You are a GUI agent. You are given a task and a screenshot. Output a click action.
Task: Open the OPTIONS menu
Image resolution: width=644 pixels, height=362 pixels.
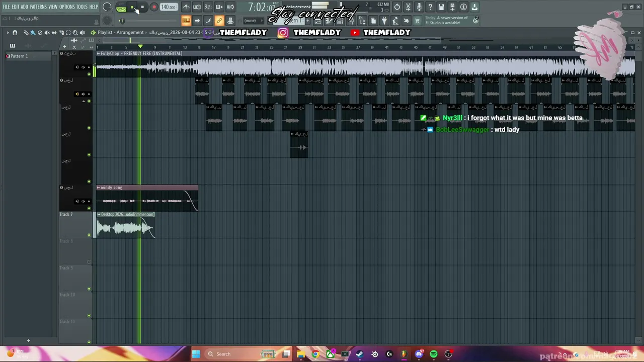click(67, 7)
